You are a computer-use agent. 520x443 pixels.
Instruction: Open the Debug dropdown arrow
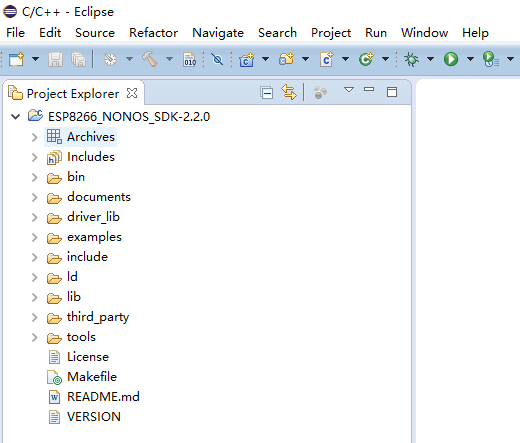(430, 59)
